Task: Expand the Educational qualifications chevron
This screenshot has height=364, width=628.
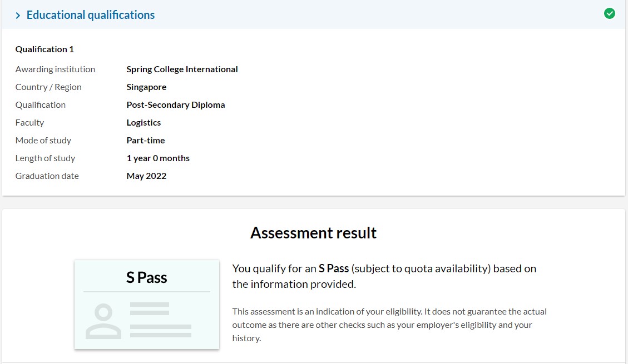Action: tap(18, 16)
